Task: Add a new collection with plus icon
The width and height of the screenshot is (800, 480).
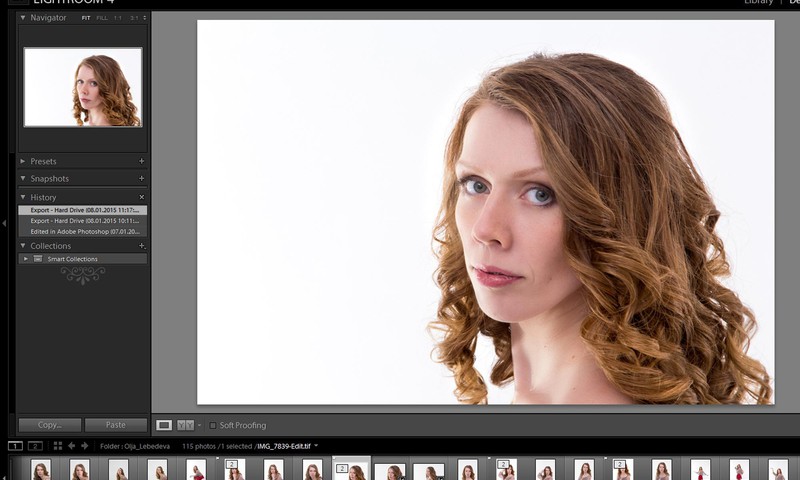Action: pyautogui.click(x=141, y=246)
